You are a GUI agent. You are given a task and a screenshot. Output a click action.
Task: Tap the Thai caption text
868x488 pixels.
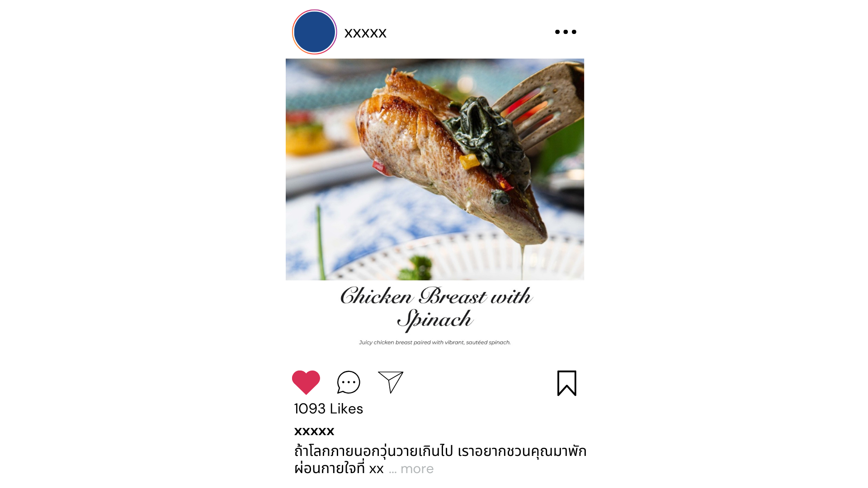coord(440,460)
